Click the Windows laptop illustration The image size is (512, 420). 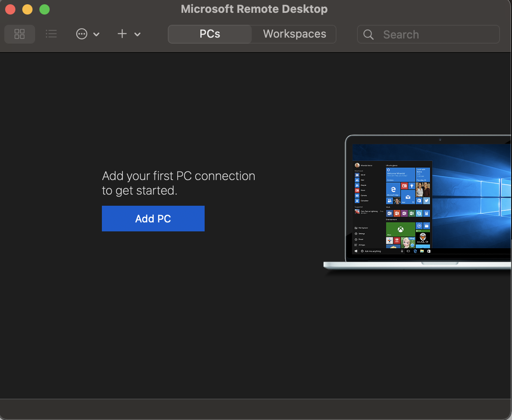[x=418, y=203]
